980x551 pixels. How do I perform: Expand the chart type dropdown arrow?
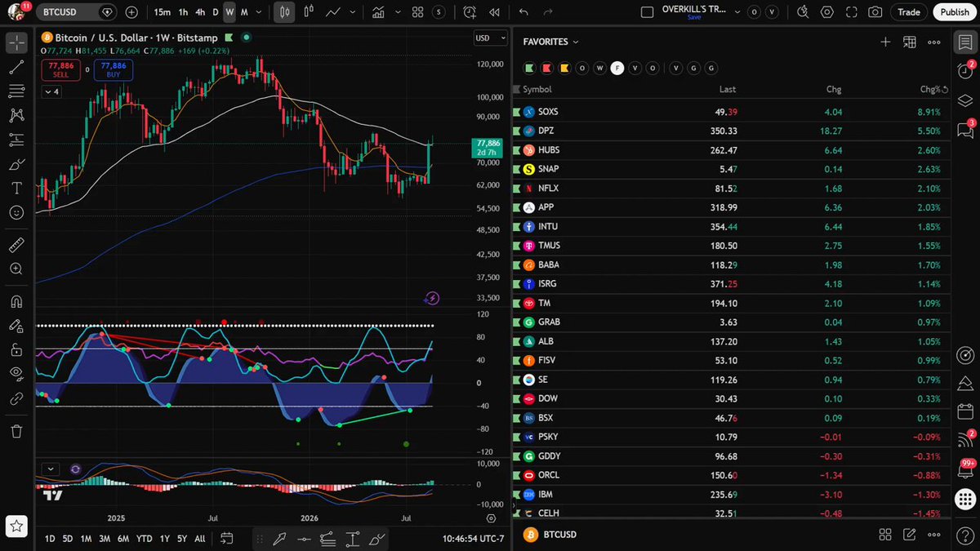click(353, 12)
